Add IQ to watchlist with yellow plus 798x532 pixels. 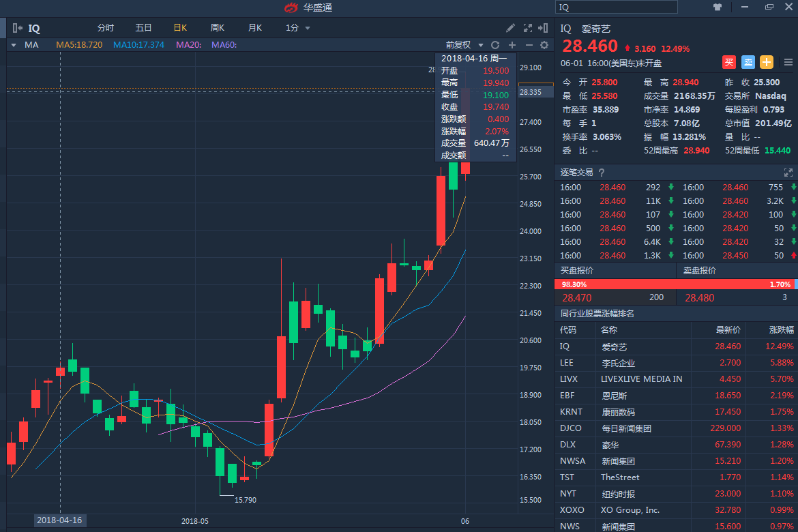pyautogui.click(x=767, y=62)
